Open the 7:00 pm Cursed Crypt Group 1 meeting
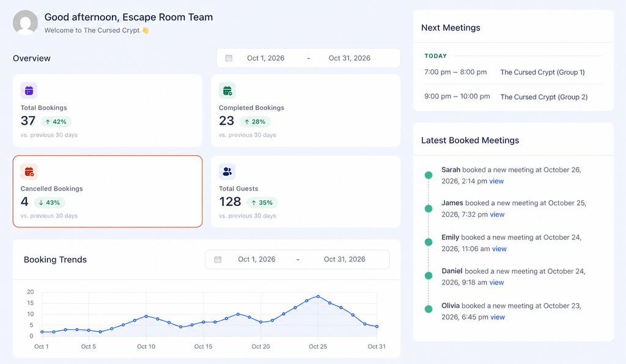This screenshot has height=364, width=626. [x=514, y=72]
